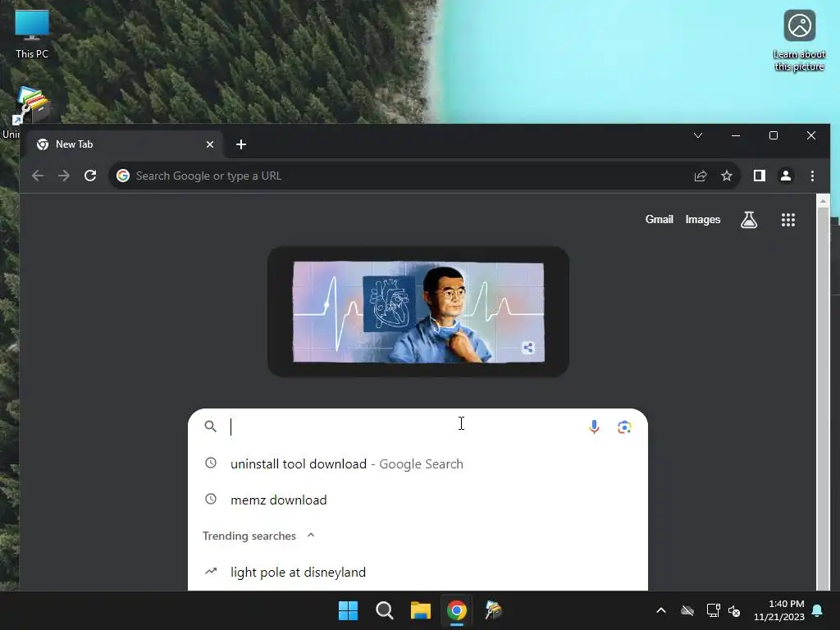The width and height of the screenshot is (840, 630).
Task: Click the OneDrive cloud tray icon
Action: [x=687, y=610]
